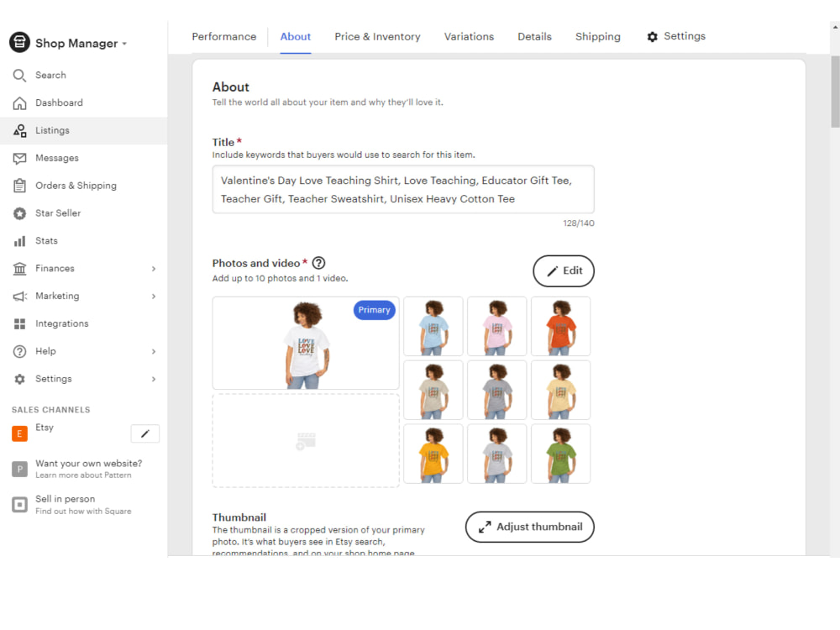Screen dimensions: 840x630
Task: Click the Dashboard home icon
Action: pos(19,102)
